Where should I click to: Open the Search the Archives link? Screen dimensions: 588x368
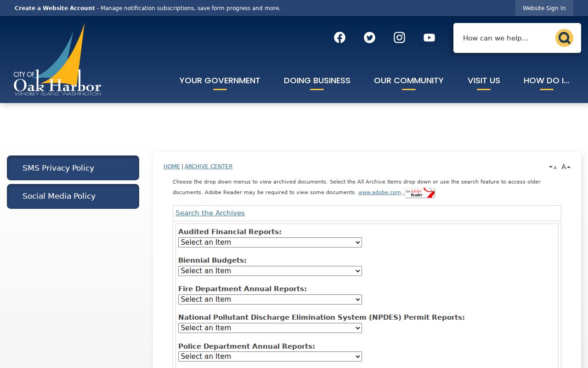pos(210,213)
